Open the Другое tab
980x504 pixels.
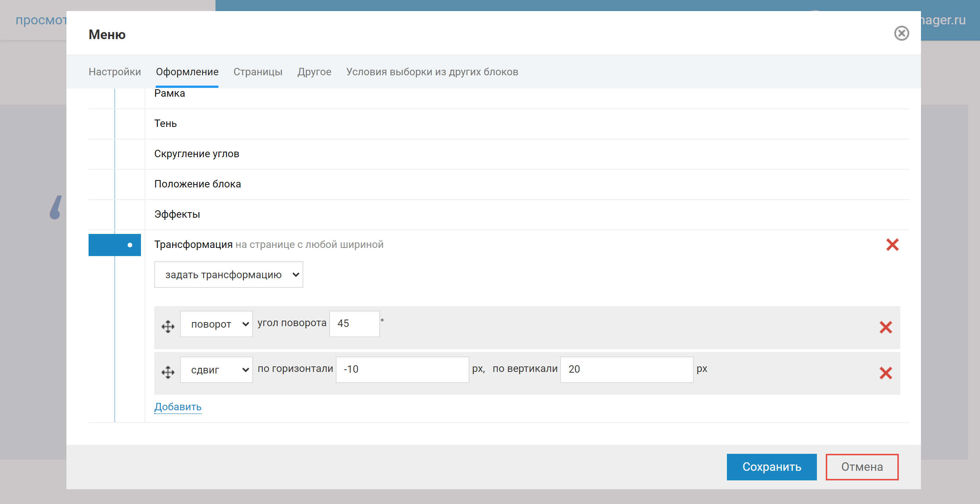click(x=314, y=72)
